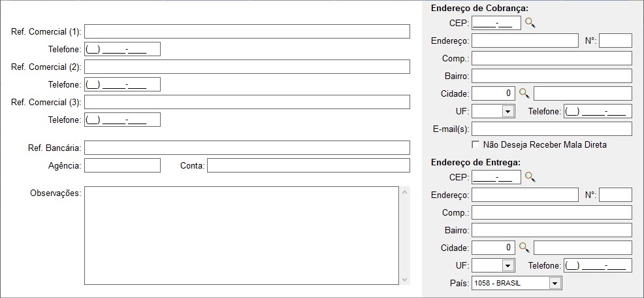Screen dimensions: 644x298
Task: Enable Não Deseja Receber Mala Direta
Action: tap(475, 144)
